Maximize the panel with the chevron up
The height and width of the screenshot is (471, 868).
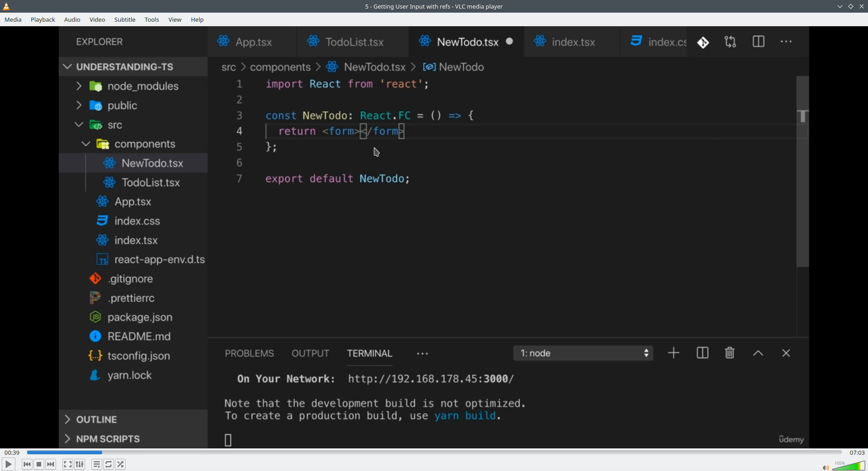coord(758,353)
